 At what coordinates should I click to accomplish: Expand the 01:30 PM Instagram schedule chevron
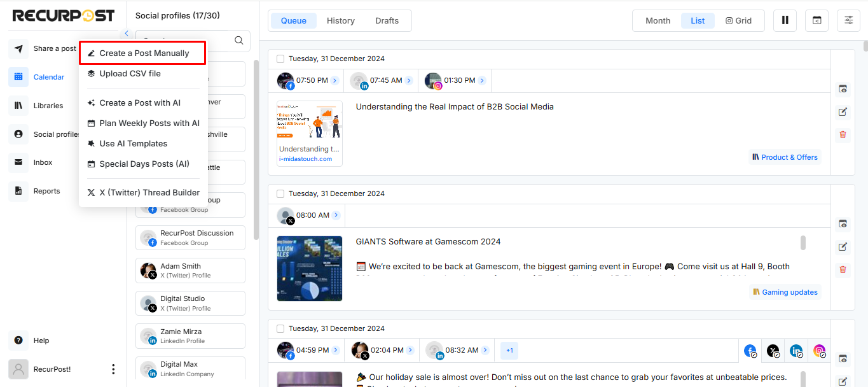pyautogui.click(x=482, y=81)
